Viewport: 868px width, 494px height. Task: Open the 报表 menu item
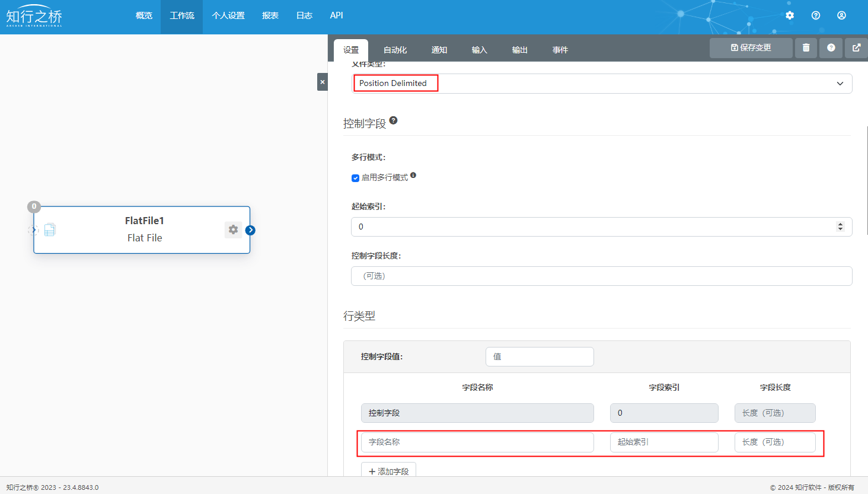(270, 15)
